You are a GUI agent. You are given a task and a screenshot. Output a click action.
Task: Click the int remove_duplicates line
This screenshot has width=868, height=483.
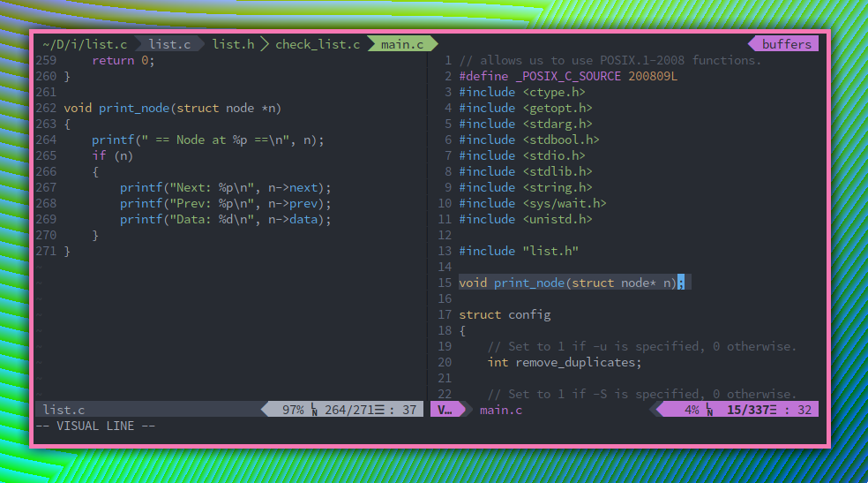(565, 362)
